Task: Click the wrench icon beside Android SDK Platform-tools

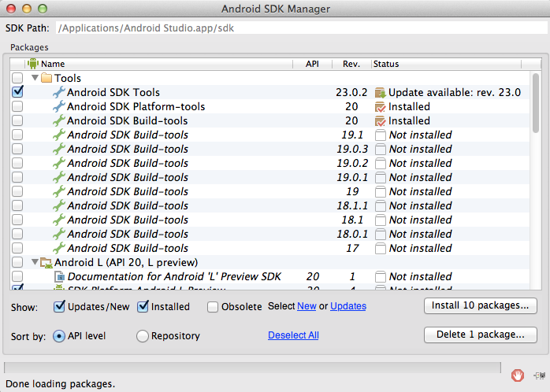Action: coord(58,106)
